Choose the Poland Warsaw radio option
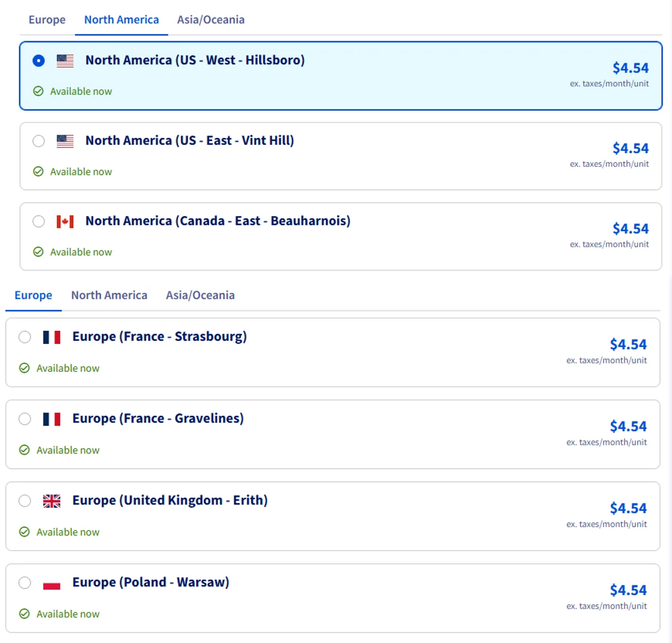This screenshot has width=672, height=643. [24, 583]
